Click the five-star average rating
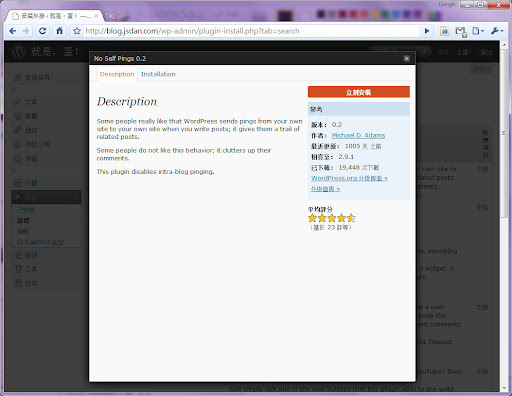 pos(332,218)
